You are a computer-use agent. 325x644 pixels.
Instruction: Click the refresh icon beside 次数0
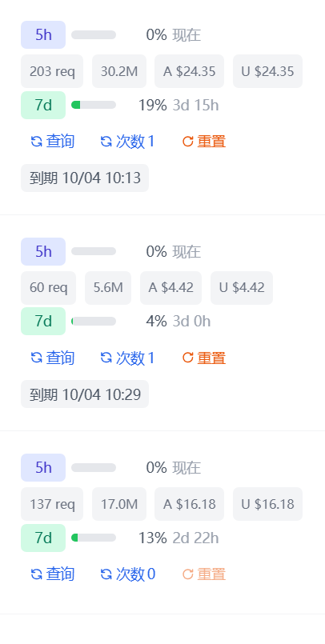[106, 574]
